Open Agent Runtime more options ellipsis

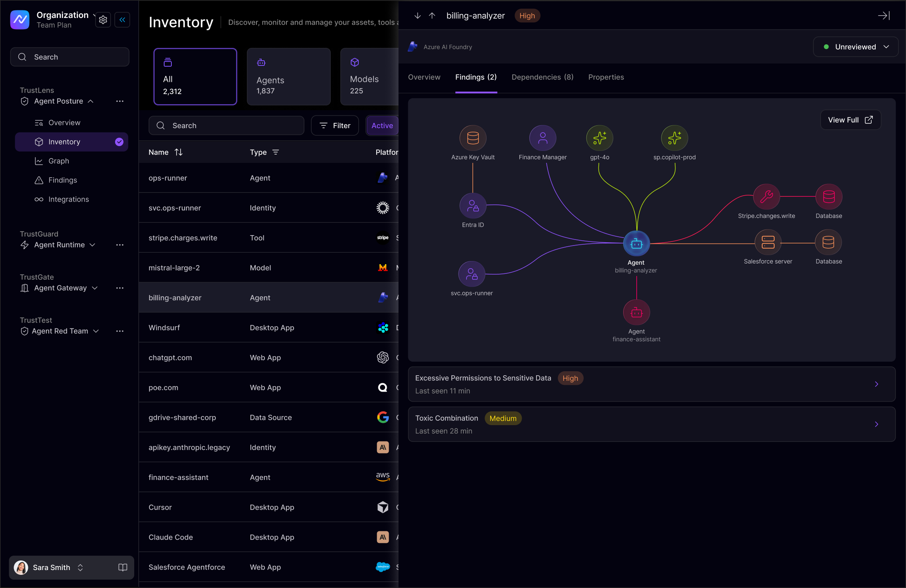(120, 245)
